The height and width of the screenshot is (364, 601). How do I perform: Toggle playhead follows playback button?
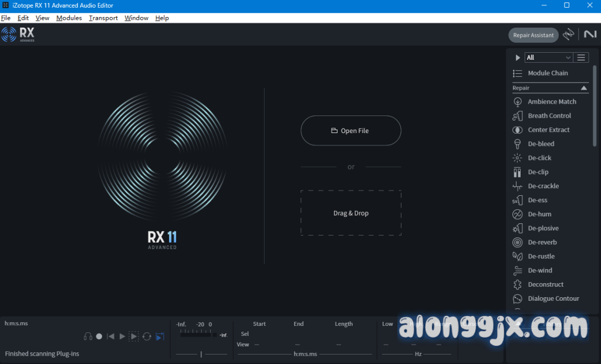click(x=160, y=336)
